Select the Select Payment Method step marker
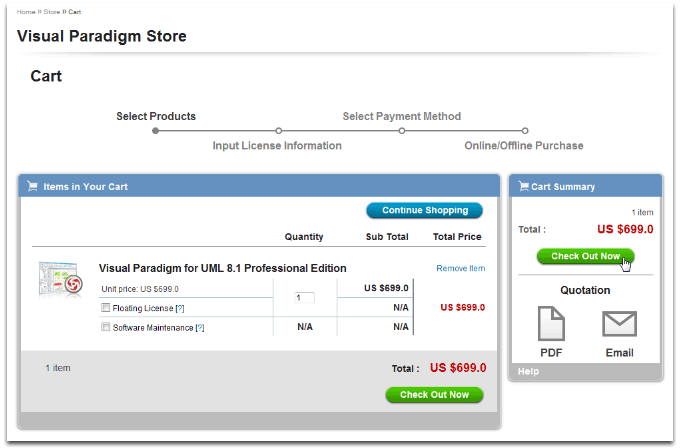 click(402, 131)
